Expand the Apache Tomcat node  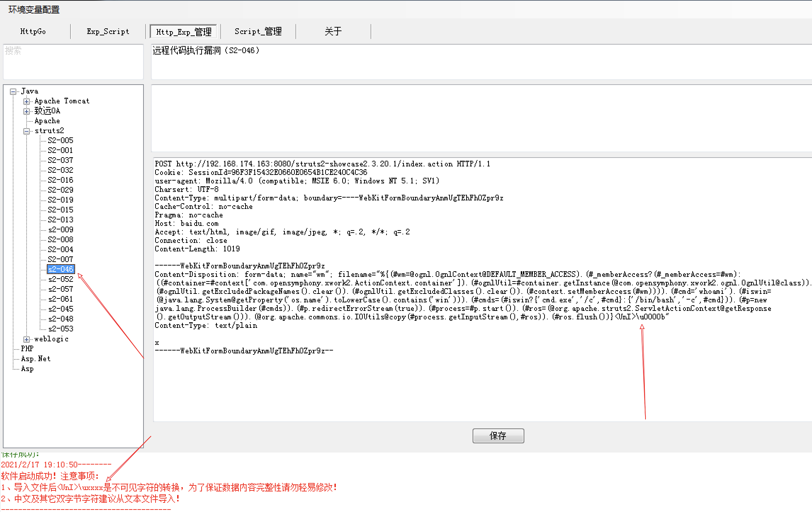(x=27, y=102)
